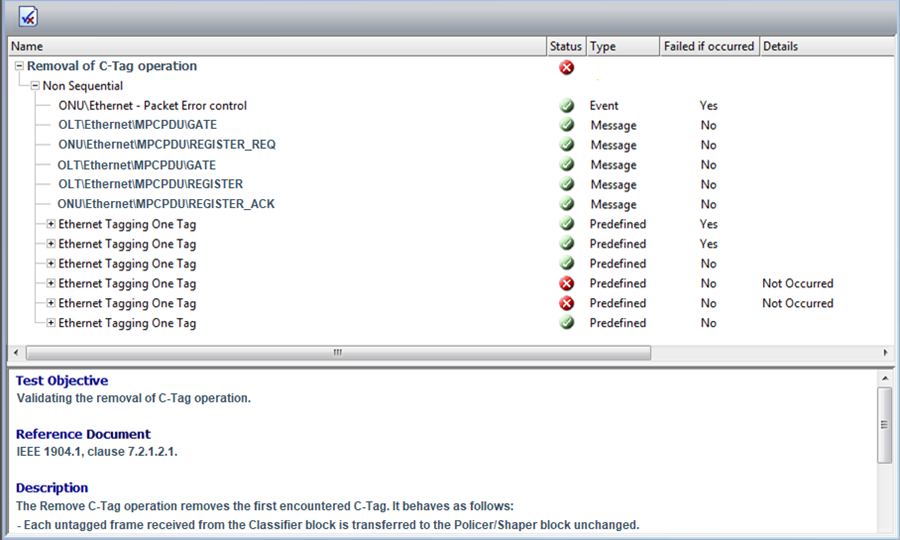Collapse the Non Sequential tree node
The image size is (900, 540).
tap(35, 86)
